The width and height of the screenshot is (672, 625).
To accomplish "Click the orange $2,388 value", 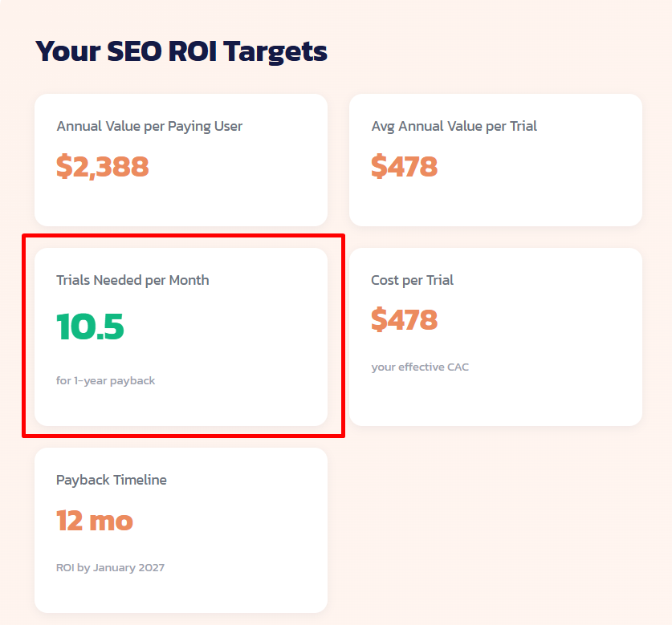I will (103, 167).
